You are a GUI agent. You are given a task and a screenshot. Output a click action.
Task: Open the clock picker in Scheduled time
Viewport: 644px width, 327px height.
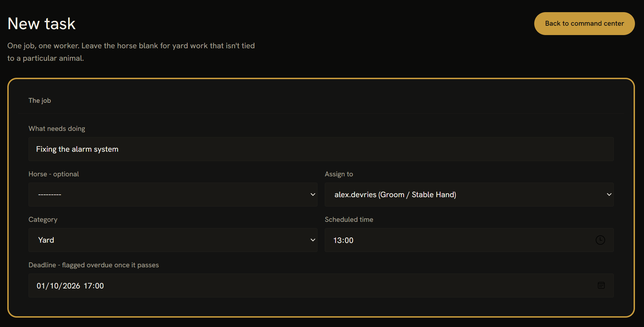(x=600, y=240)
